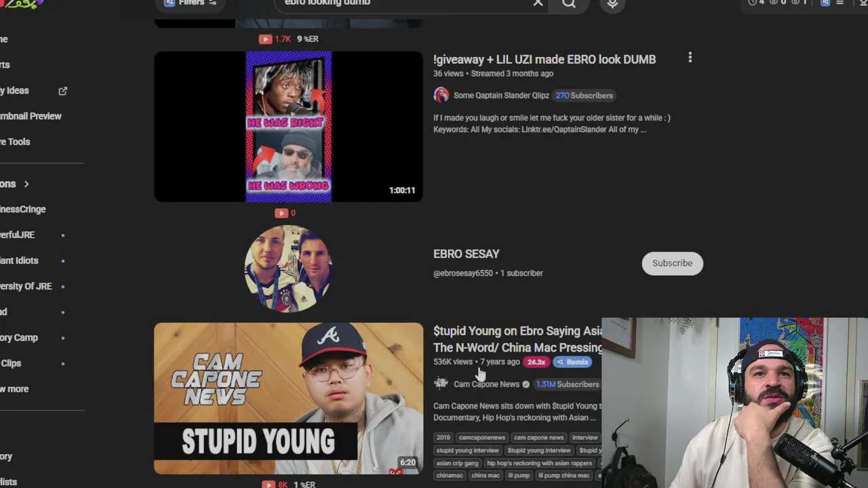Open the 'Clips' subscription in sidebar

coord(11,364)
